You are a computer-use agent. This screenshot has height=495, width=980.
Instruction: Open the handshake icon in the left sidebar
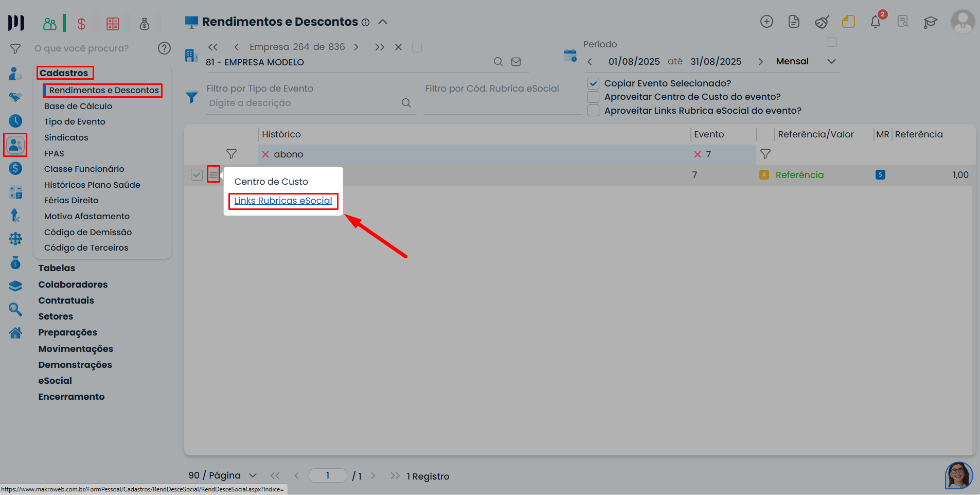pyautogui.click(x=15, y=97)
